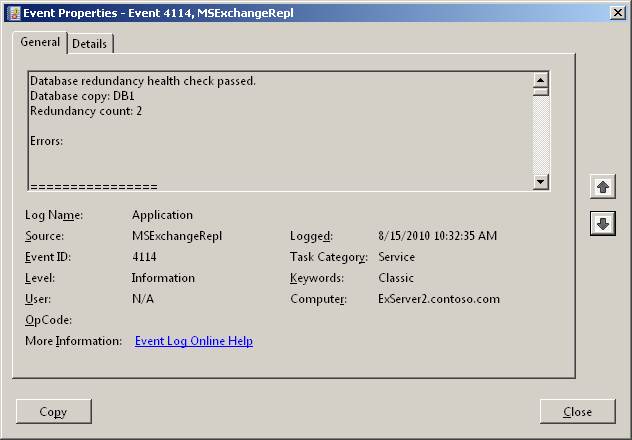Screen dimensions: 632x440
Task: Click the Event ID value 4114
Action: pos(144,257)
